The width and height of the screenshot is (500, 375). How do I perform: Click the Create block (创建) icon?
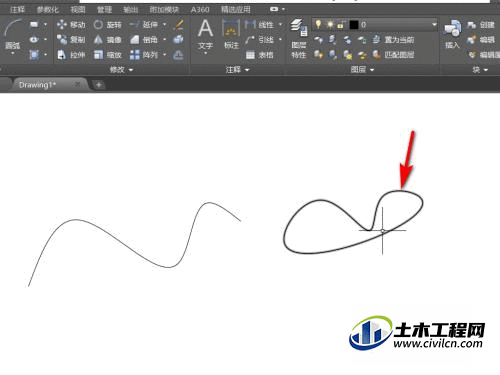coord(481,25)
